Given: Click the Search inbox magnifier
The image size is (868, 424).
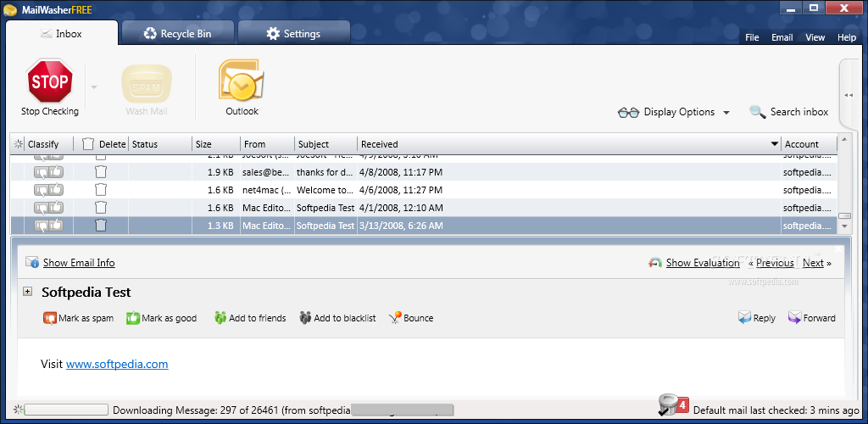Looking at the screenshot, I should click(757, 112).
